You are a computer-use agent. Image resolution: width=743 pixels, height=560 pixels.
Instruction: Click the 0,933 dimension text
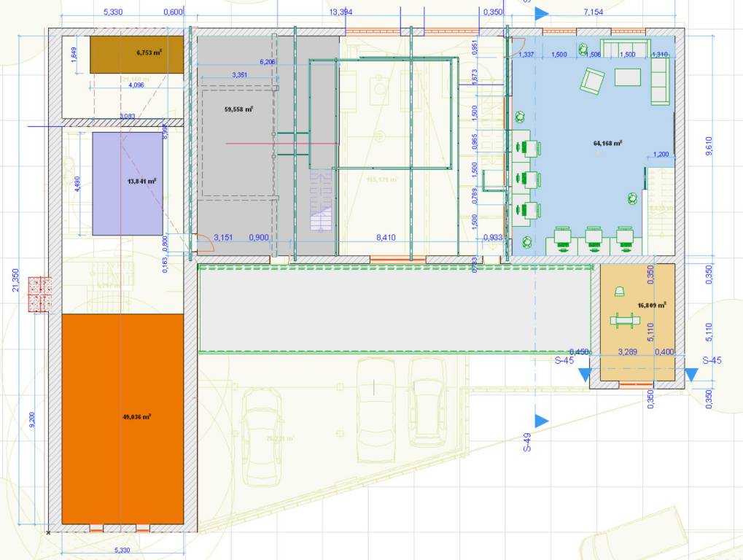coord(493,238)
